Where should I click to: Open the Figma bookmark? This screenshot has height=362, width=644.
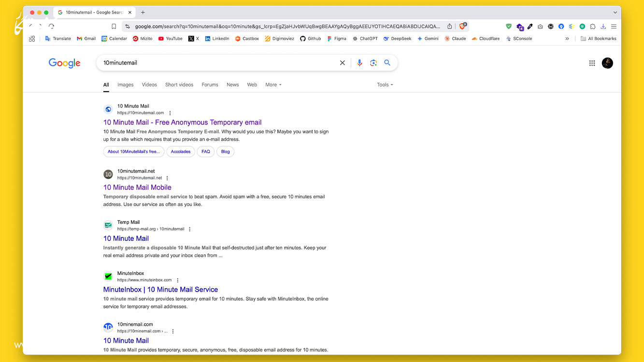[336, 39]
